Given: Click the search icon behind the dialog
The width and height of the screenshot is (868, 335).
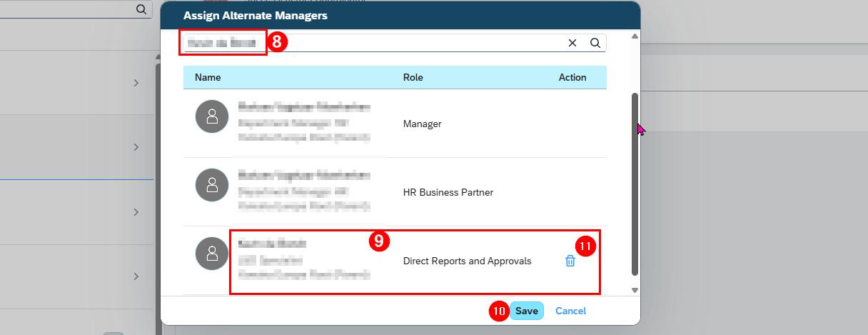Looking at the screenshot, I should click(141, 9).
